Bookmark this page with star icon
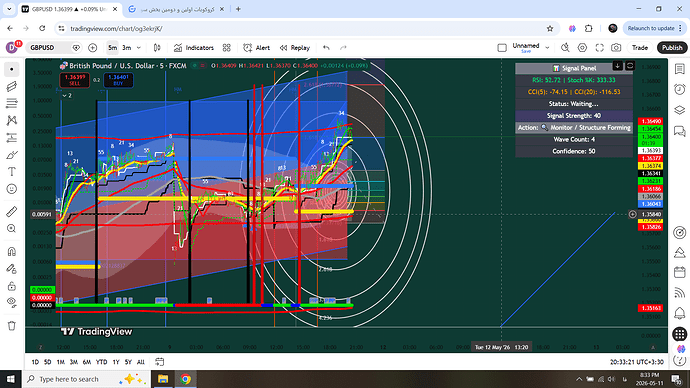690x388 pixels. 550,29
